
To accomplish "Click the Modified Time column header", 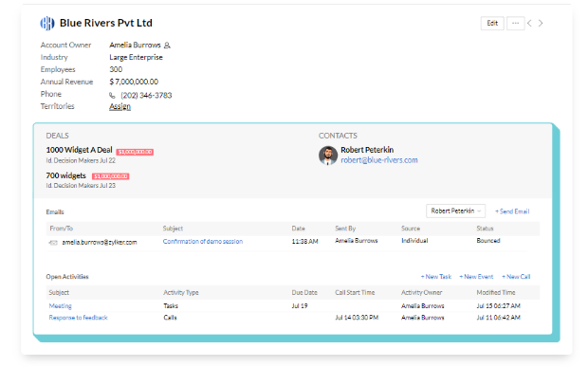I will click(496, 292).
